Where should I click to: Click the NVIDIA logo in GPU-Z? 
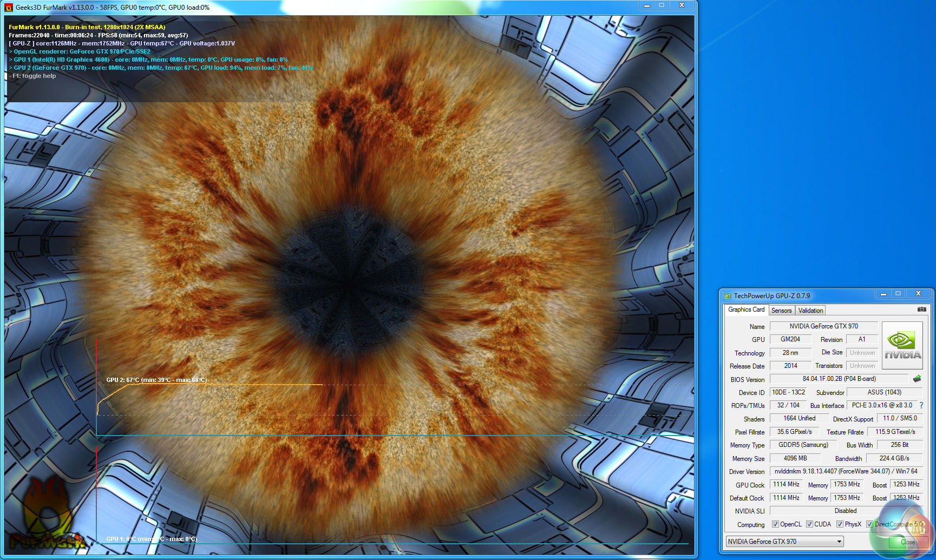tap(902, 345)
